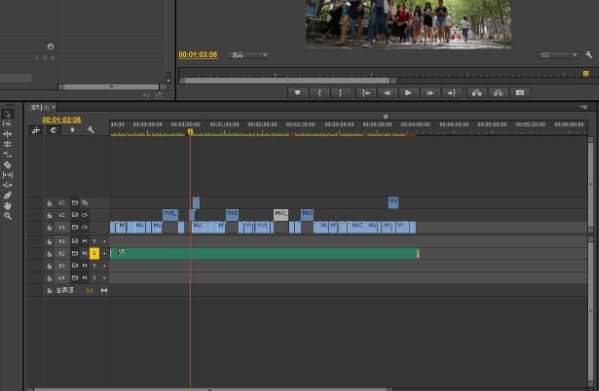Select the Slide tool
The height and width of the screenshot is (391, 599).
(8, 185)
